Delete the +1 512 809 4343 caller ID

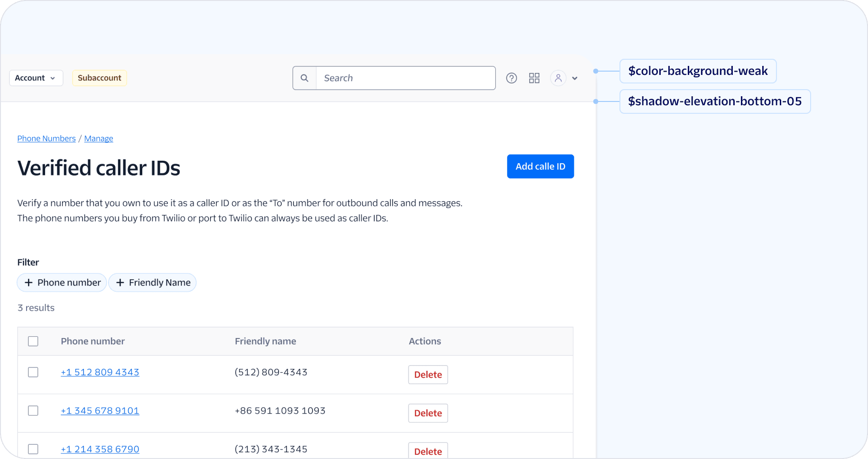(x=428, y=375)
